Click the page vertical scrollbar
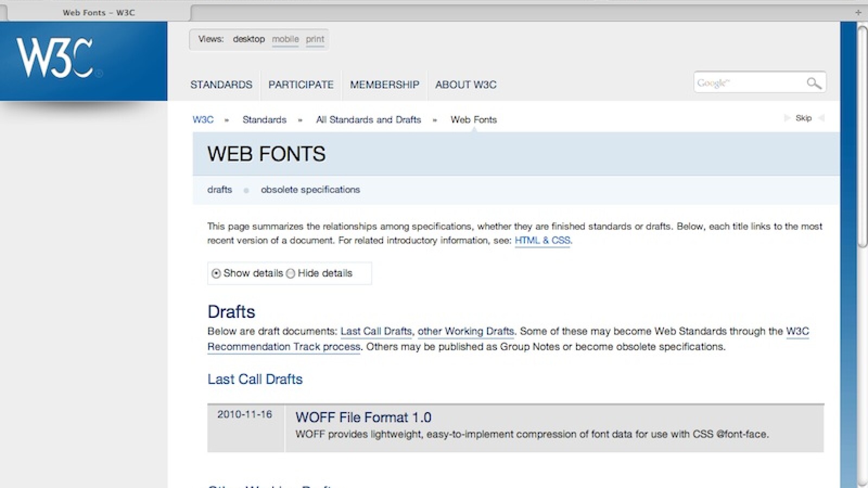The width and height of the screenshot is (868, 488). [x=862, y=136]
